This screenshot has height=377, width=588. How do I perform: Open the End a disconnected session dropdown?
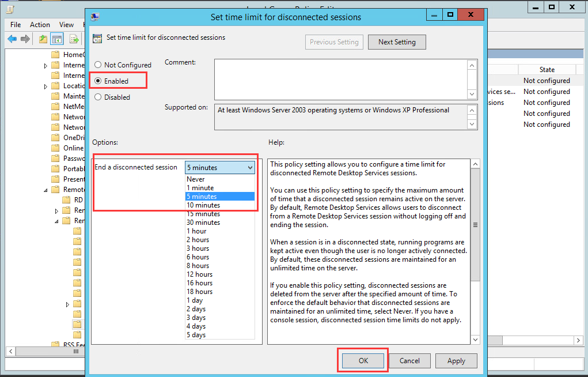pos(220,168)
